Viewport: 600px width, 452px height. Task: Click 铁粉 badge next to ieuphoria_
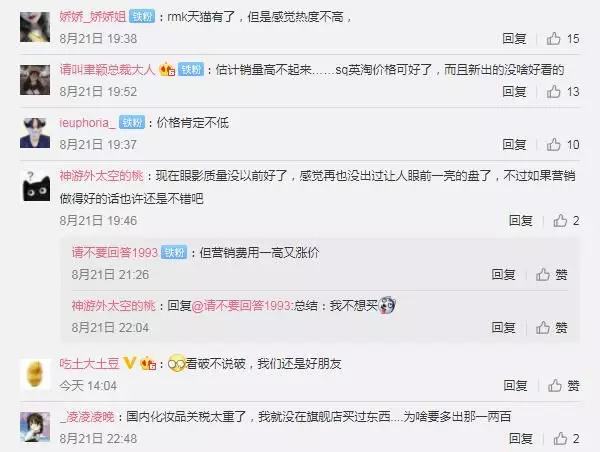pyautogui.click(x=132, y=122)
